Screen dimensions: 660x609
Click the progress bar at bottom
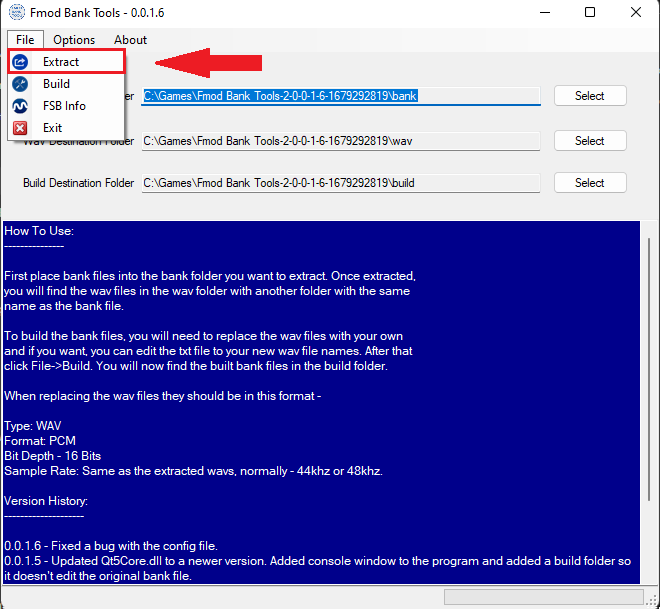pos(543,597)
